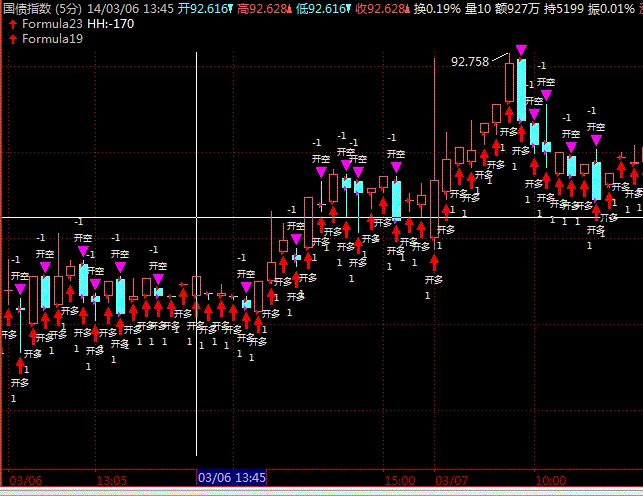
Task: Click the 持5199 open interest value
Action: (563, 9)
